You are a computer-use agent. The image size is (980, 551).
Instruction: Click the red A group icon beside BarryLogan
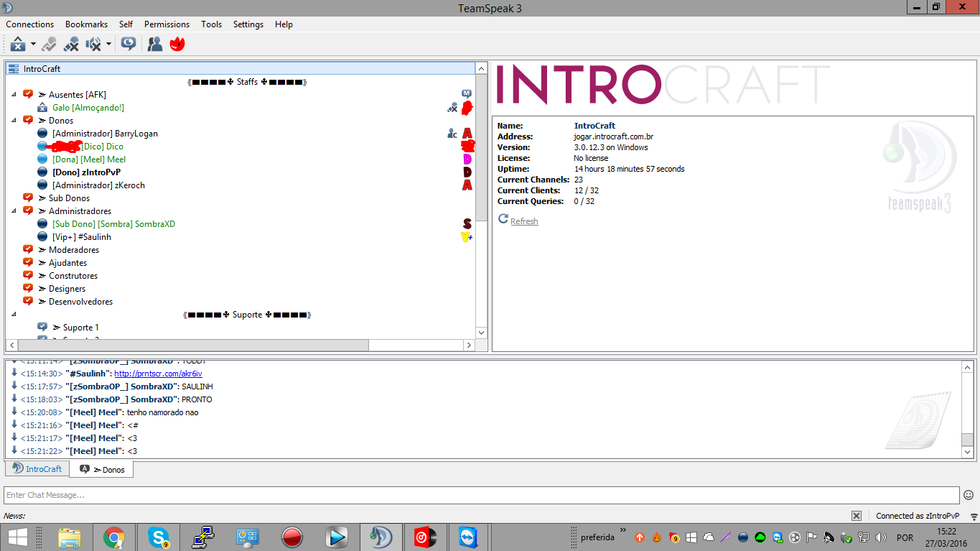(467, 134)
